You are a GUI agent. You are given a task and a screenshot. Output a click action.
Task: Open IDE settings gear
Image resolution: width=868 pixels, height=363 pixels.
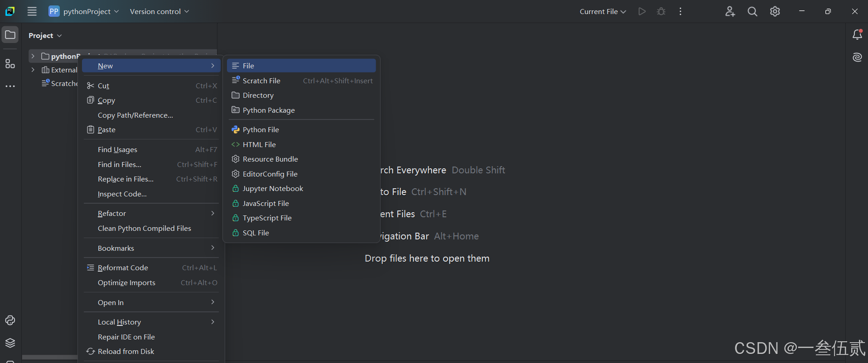[x=775, y=11]
